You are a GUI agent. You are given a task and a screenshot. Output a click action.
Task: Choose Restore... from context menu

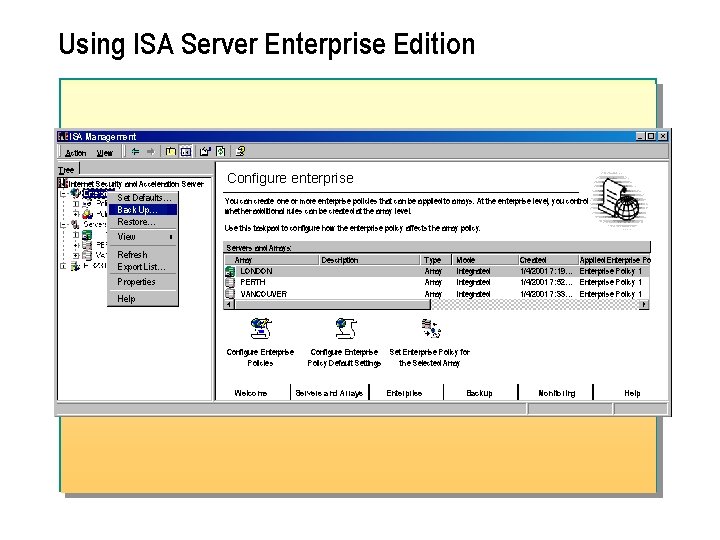(143, 222)
